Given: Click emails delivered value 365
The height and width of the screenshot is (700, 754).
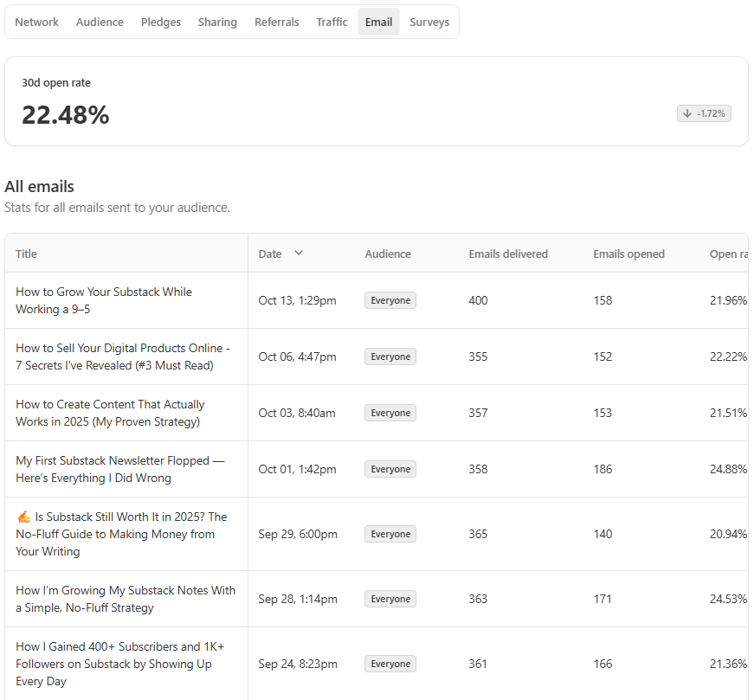Looking at the screenshot, I should point(478,534).
